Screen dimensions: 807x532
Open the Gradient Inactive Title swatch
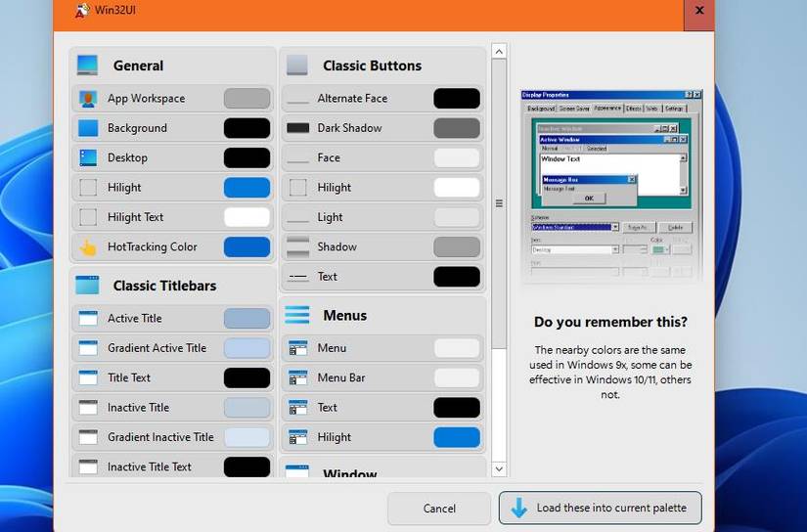[x=247, y=437]
